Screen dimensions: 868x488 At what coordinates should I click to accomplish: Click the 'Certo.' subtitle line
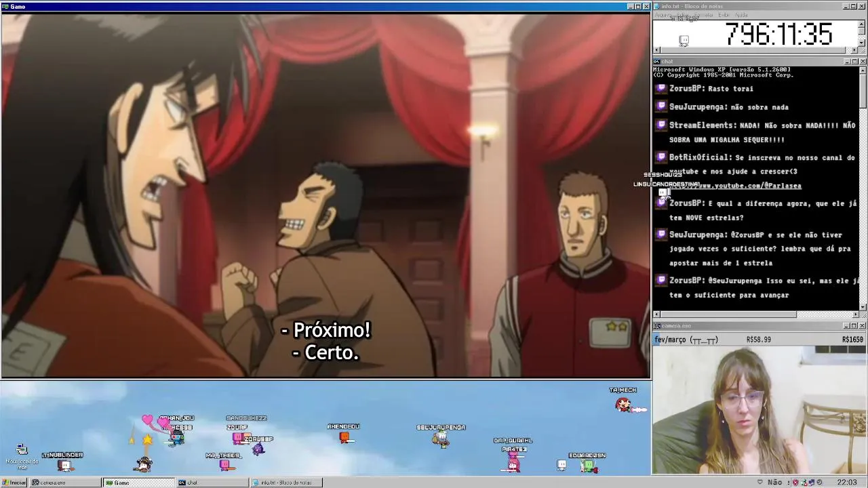325,352
